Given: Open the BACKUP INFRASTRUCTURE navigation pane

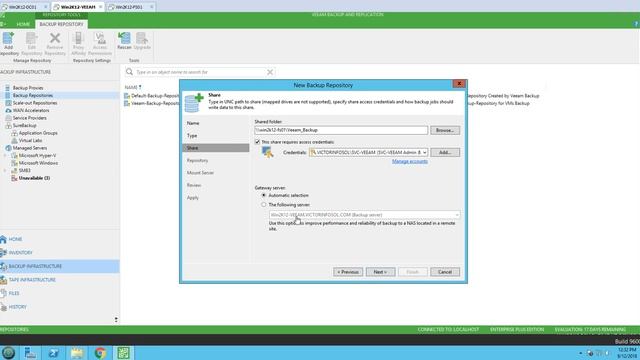Looking at the screenshot, I should pos(60,266).
